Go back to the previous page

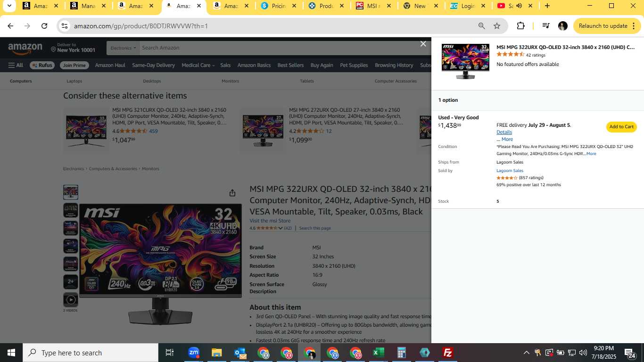click(10, 26)
